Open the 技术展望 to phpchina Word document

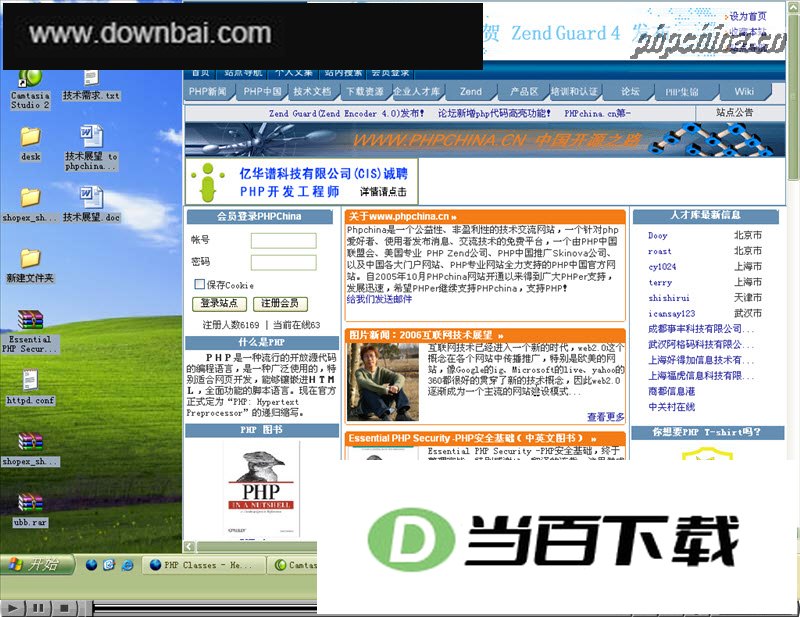(91, 147)
